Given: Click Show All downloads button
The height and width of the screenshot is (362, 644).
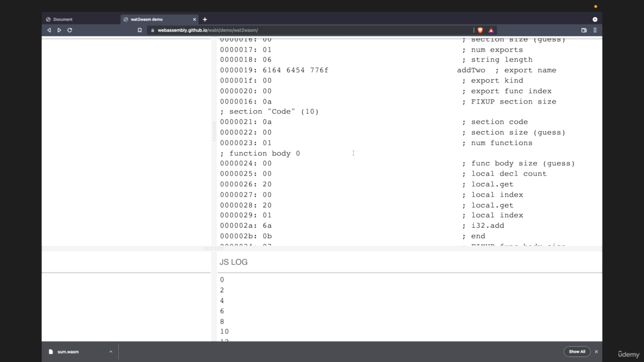Looking at the screenshot, I should 577,351.
